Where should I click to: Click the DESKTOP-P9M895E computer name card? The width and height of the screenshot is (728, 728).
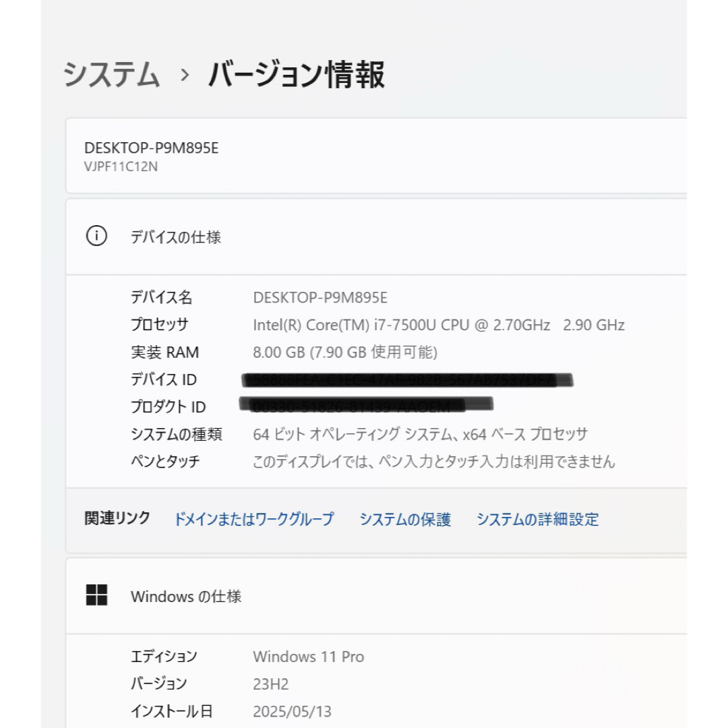pos(376,156)
